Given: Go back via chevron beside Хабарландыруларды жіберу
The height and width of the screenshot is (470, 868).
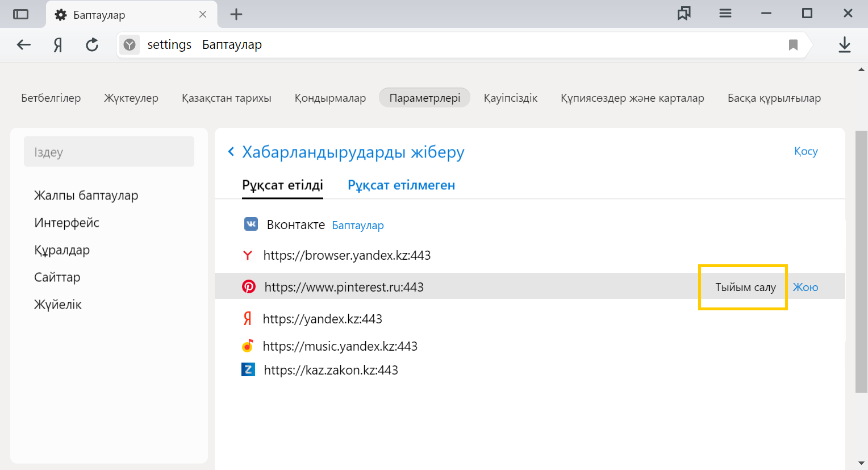Looking at the screenshot, I should tap(231, 151).
